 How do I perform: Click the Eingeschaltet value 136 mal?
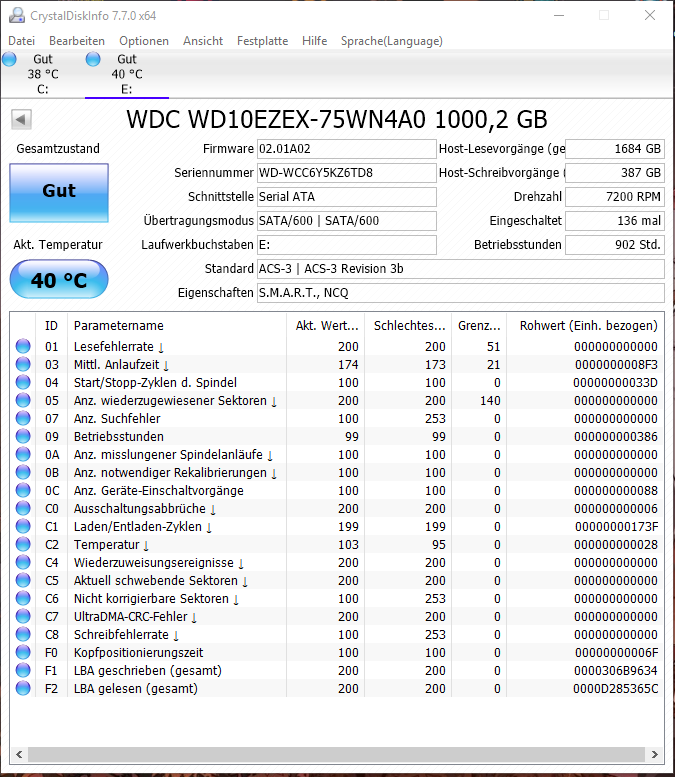coord(615,221)
